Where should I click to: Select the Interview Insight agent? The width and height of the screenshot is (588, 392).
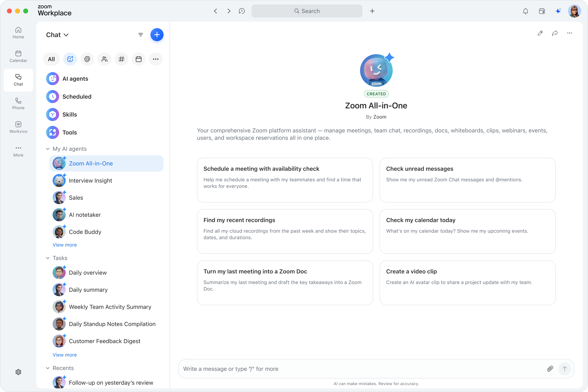click(106, 181)
